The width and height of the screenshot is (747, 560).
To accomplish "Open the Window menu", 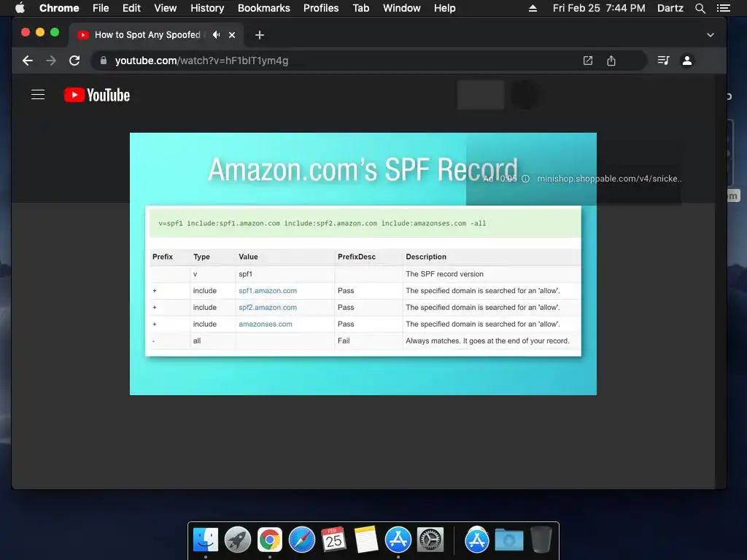I will pyautogui.click(x=402, y=8).
